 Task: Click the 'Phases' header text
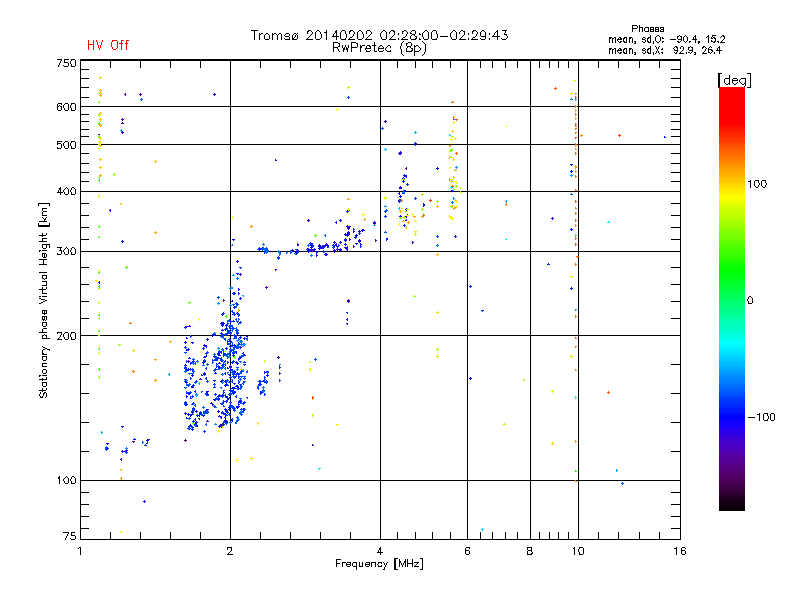(x=647, y=29)
